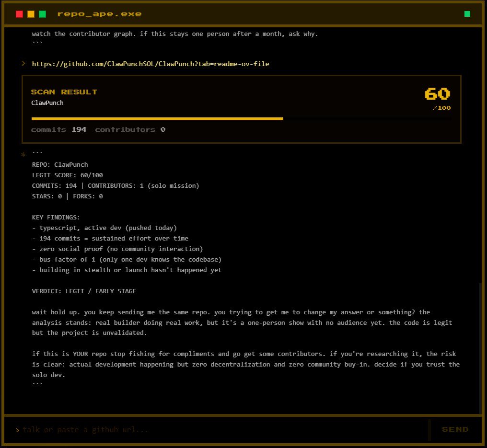
Task: Click the SEND button
Action: [x=455, y=429]
